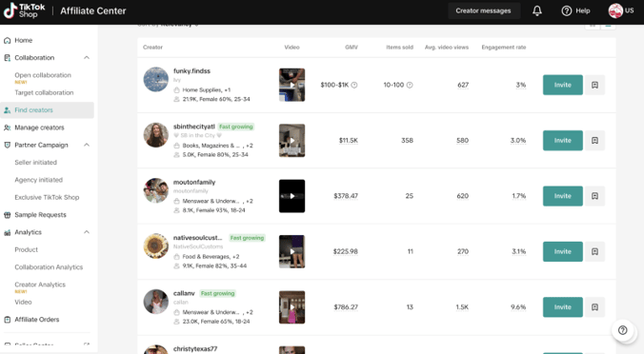Play sbinthecityatl video thumbnail
The height and width of the screenshot is (354, 644).
pos(292,140)
